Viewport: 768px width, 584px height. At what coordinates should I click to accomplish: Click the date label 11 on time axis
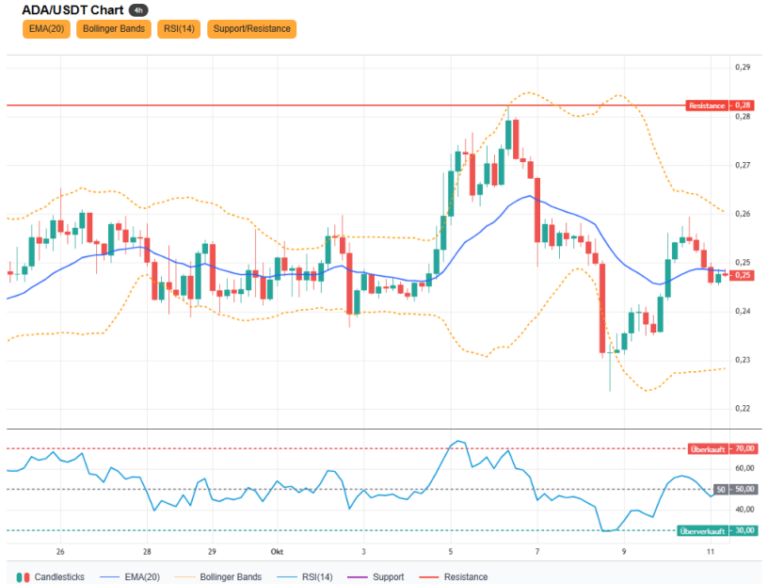(x=711, y=552)
